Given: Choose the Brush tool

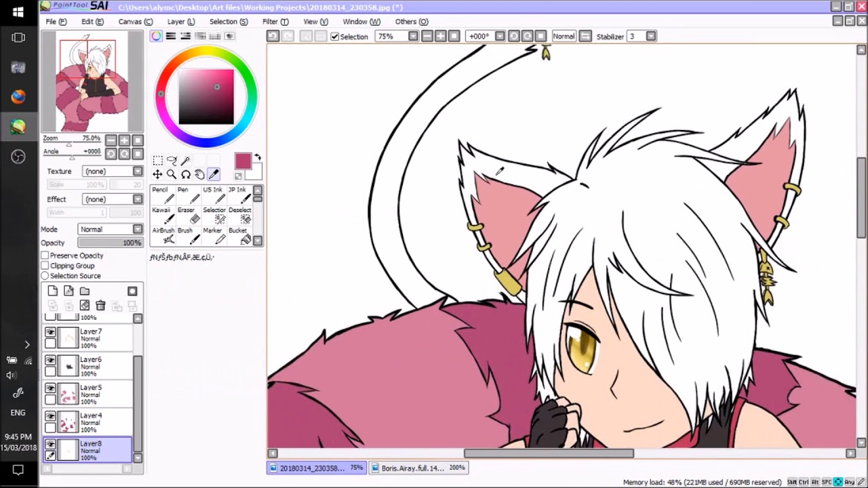Looking at the screenshot, I should point(189,235).
